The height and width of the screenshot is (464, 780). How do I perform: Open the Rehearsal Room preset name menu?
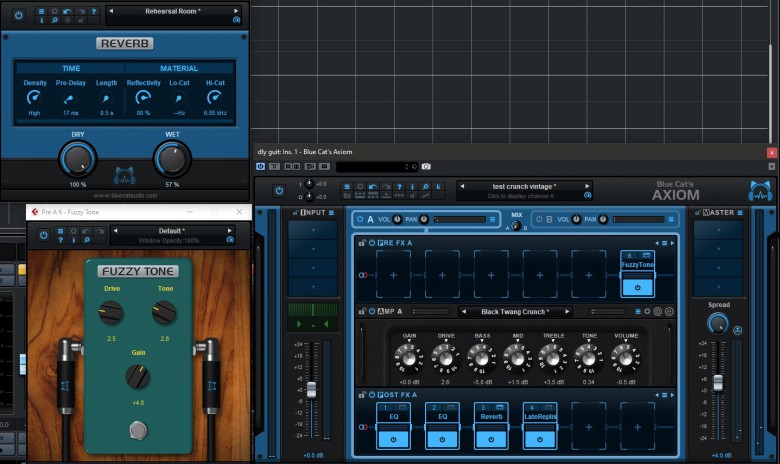[173, 11]
